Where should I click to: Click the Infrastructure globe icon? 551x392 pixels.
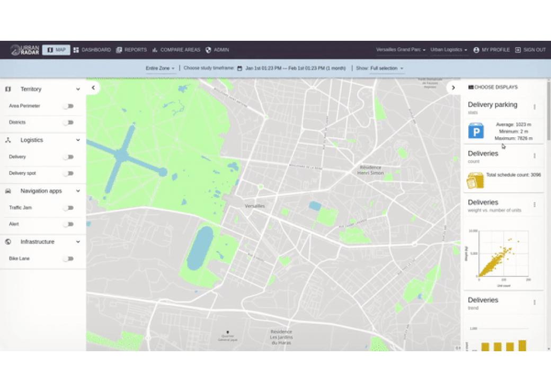[8, 242]
